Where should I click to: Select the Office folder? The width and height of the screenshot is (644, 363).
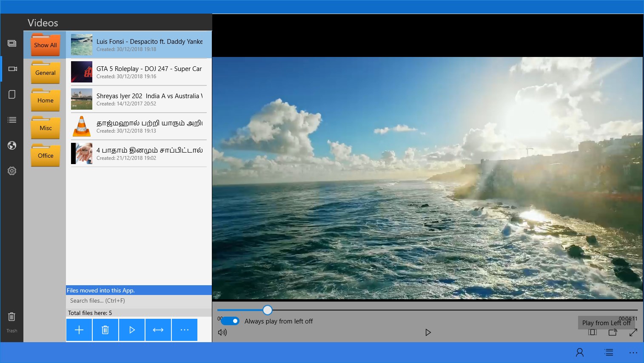(46, 156)
